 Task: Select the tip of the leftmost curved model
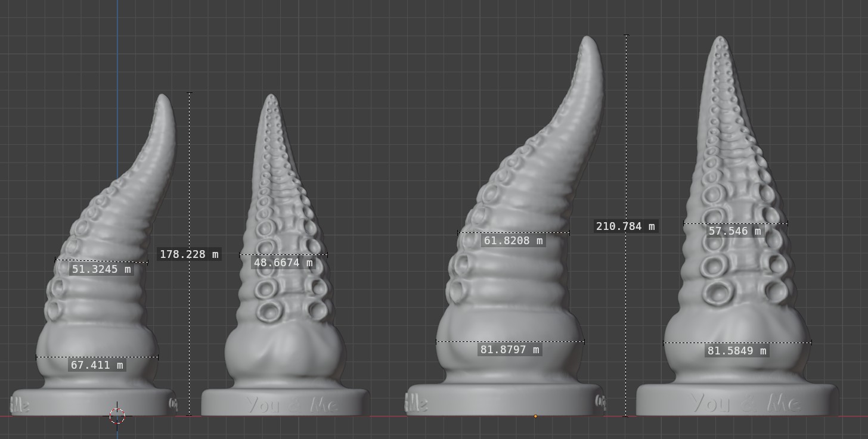pos(163,96)
